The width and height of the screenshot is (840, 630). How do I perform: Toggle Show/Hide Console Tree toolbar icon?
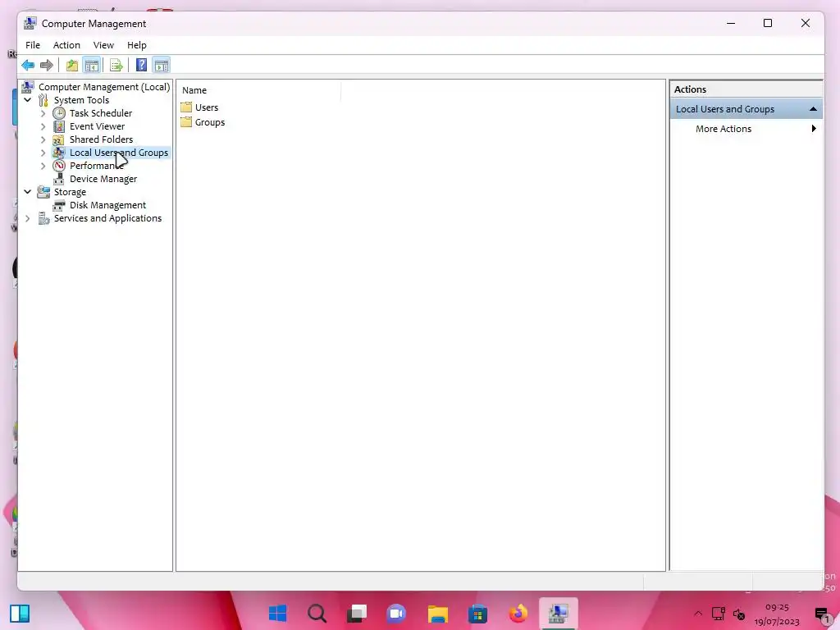[x=92, y=66]
